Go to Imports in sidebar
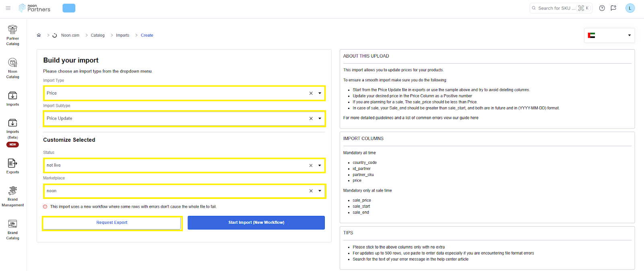The image size is (644, 271). [x=12, y=99]
